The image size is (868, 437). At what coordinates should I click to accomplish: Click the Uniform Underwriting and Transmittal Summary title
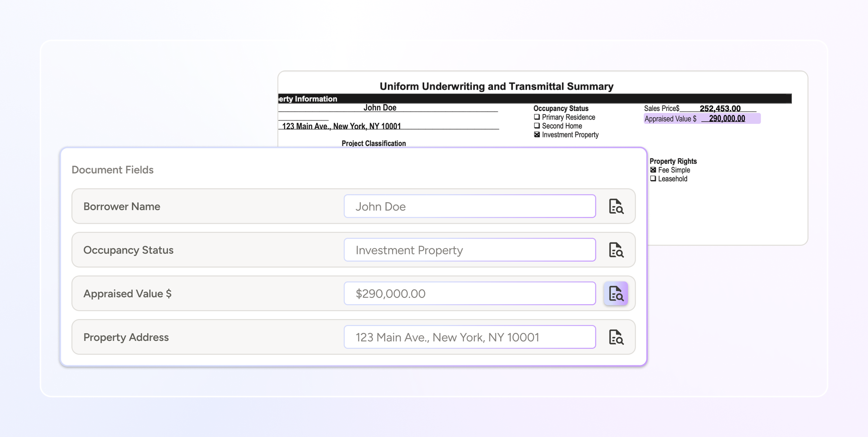click(x=496, y=86)
